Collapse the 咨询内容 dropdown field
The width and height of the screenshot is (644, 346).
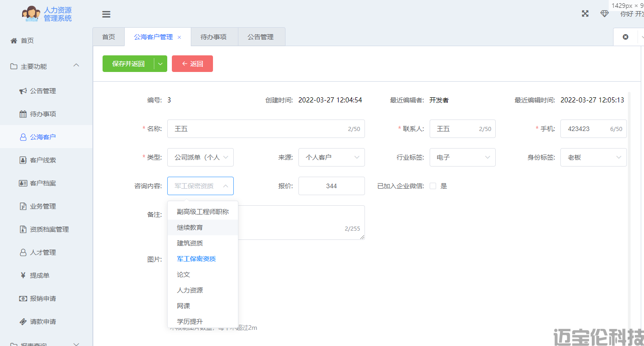(x=200, y=186)
